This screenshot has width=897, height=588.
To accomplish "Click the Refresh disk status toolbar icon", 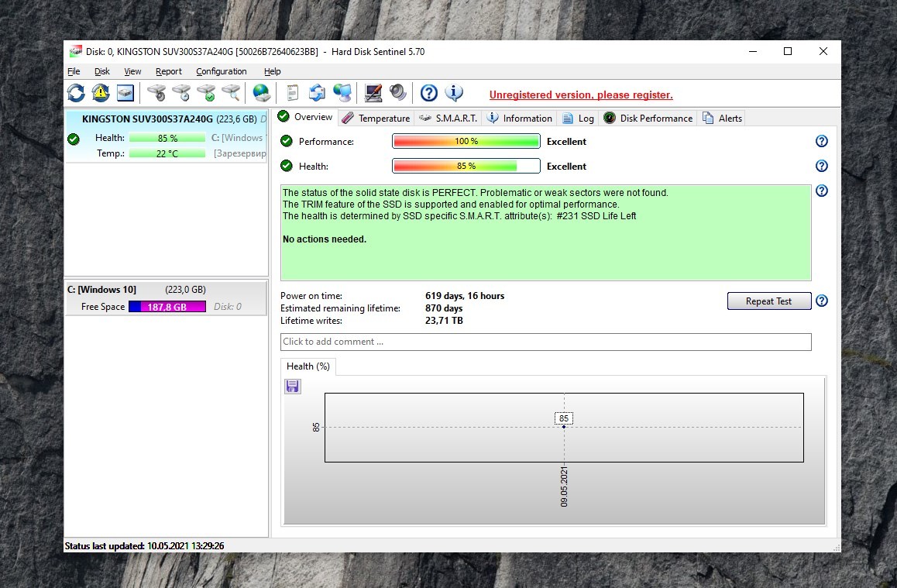I will pyautogui.click(x=75, y=93).
